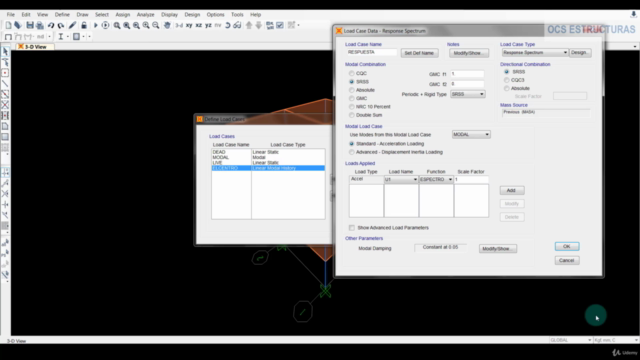The image size is (640, 360).
Task: Click the Move Down in List arrow icon
Action: coord(258,25)
